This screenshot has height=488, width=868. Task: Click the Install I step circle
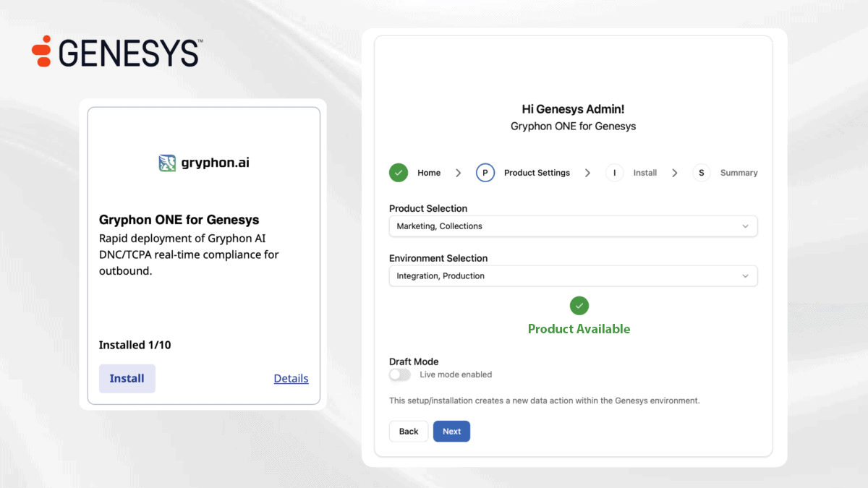(x=615, y=173)
